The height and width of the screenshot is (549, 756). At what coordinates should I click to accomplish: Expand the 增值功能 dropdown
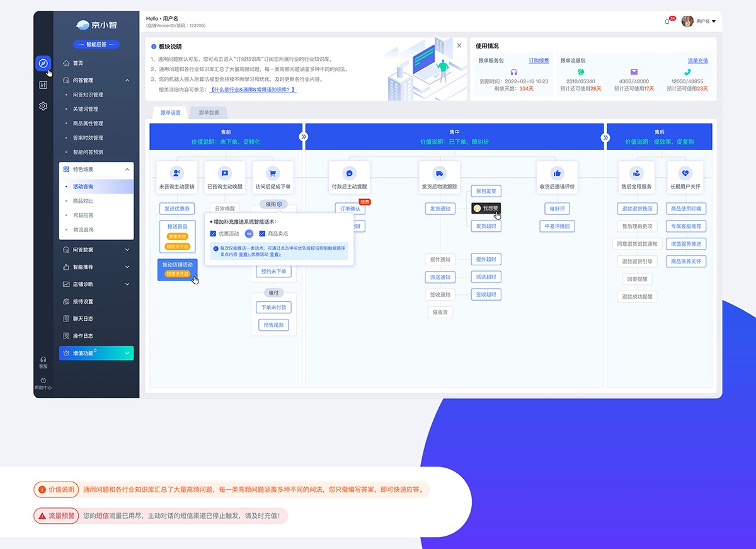[x=127, y=354]
